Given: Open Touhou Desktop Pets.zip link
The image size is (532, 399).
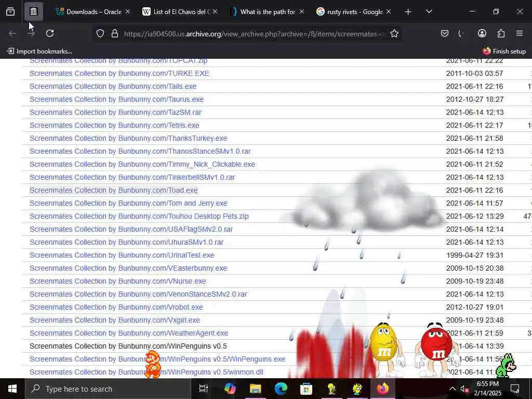Looking at the screenshot, I should [139, 216].
